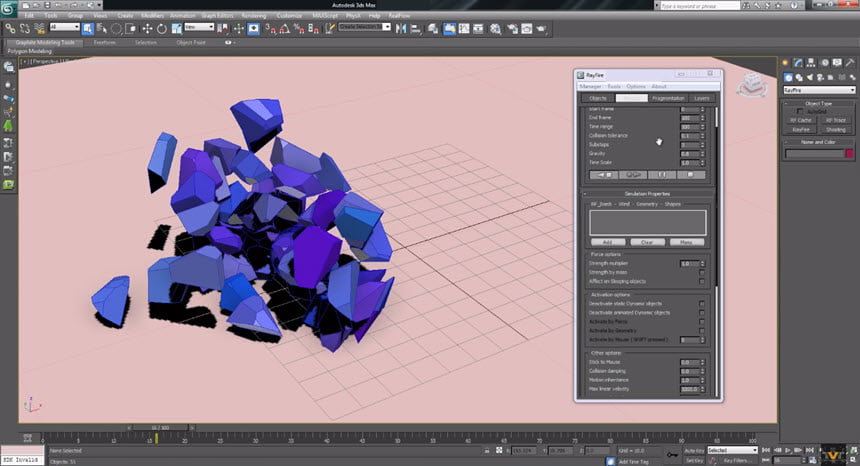Activate the Select Object tool
The width and height of the screenshot is (860, 466).
pos(88,28)
